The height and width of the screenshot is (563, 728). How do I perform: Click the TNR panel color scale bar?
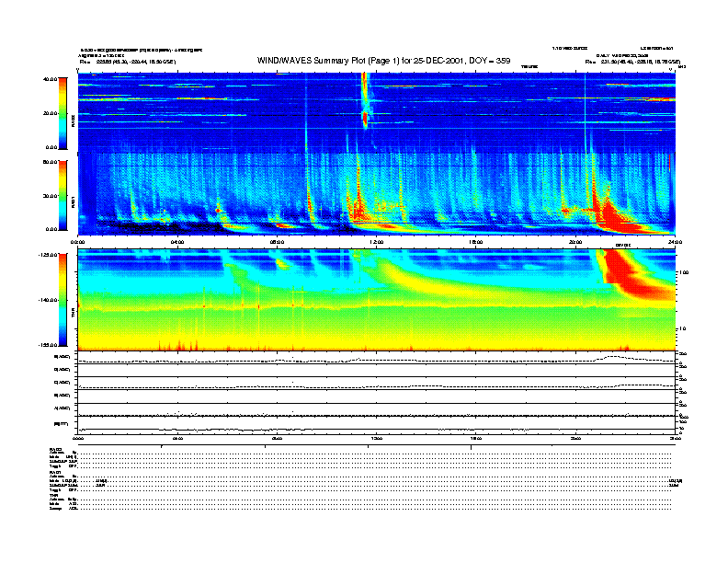tap(63, 300)
